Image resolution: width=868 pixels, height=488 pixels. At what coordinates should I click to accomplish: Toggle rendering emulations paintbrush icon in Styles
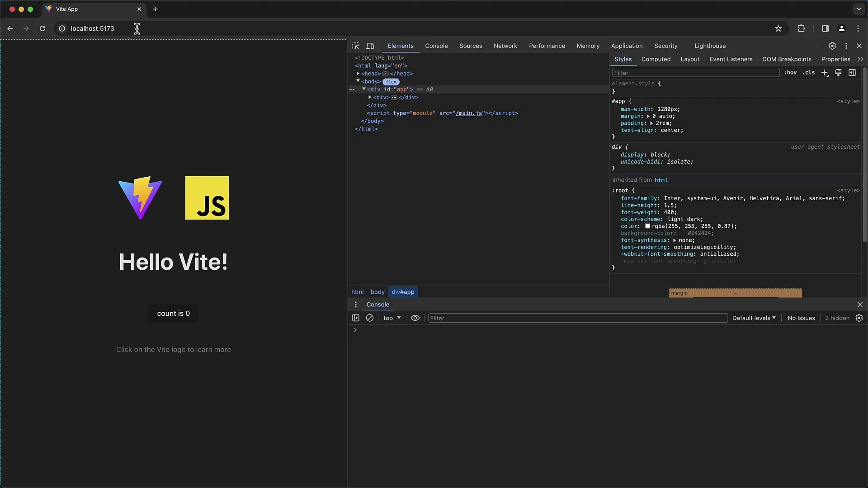point(838,73)
